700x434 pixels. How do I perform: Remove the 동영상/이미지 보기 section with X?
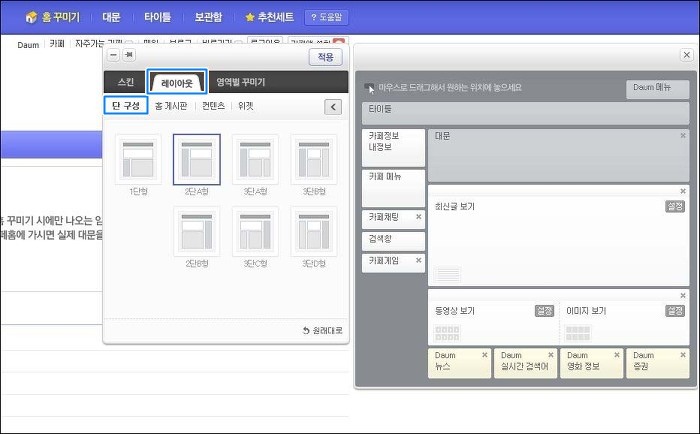tap(683, 296)
